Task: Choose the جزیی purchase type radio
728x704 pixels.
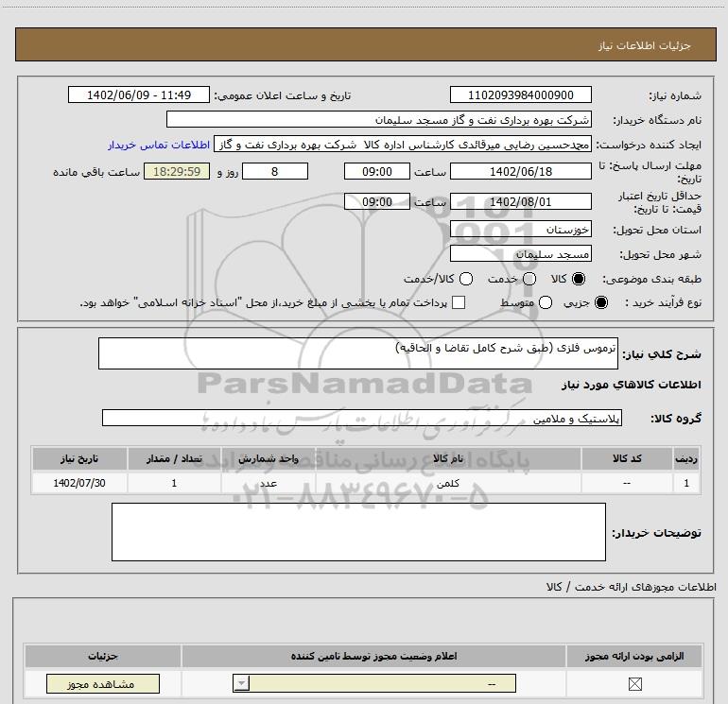Action: 601,302
